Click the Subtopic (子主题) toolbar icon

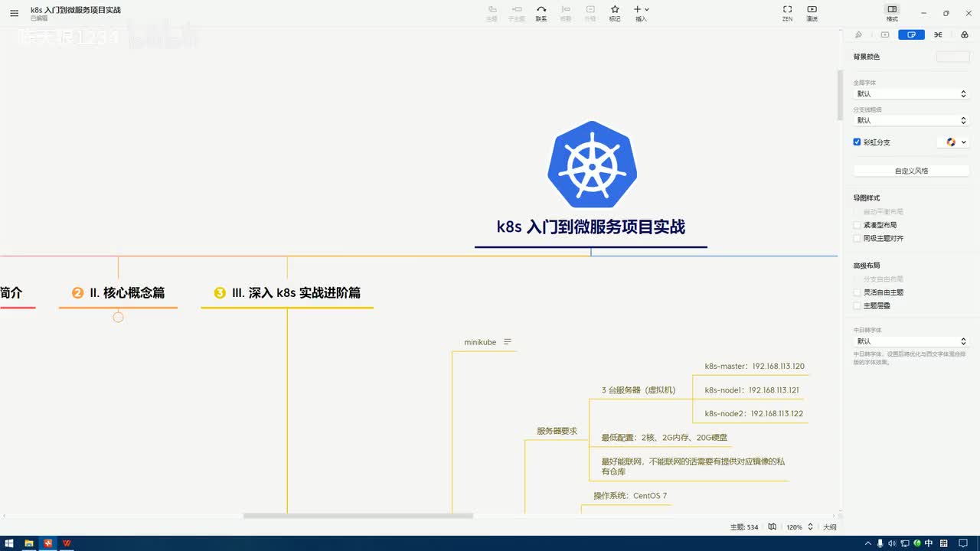[516, 13]
